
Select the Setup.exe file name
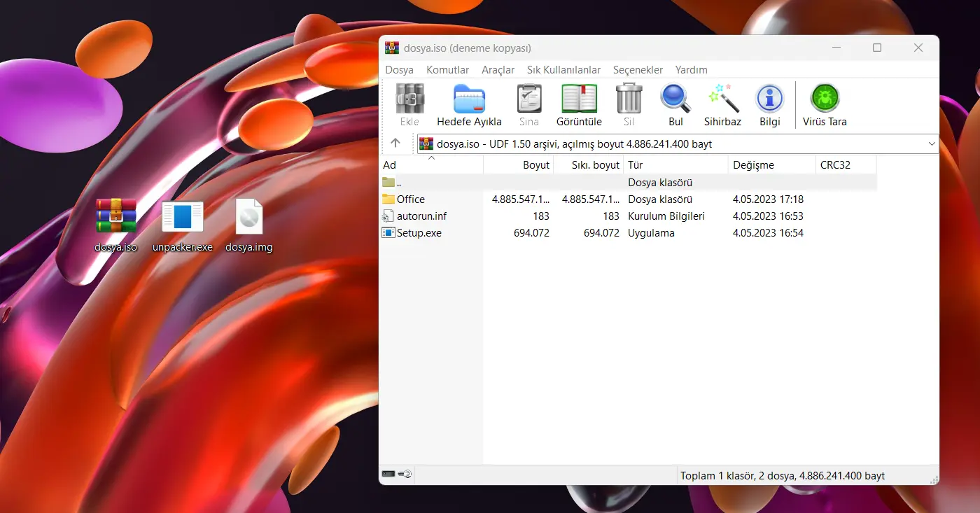(419, 233)
